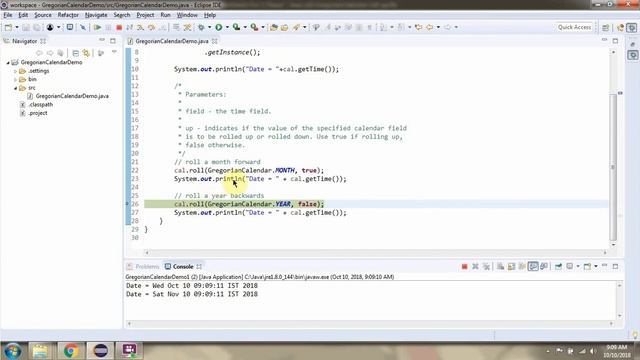Screen dimensions: 640x360
Task: Expand the .settings folder node
Action: tap(16, 71)
